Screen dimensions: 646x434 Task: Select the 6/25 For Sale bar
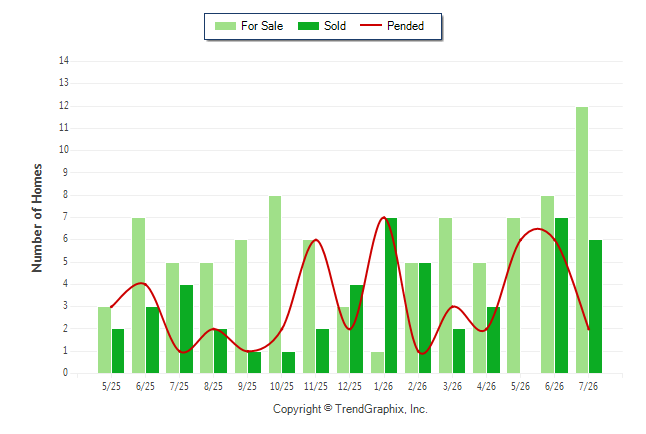click(138, 296)
